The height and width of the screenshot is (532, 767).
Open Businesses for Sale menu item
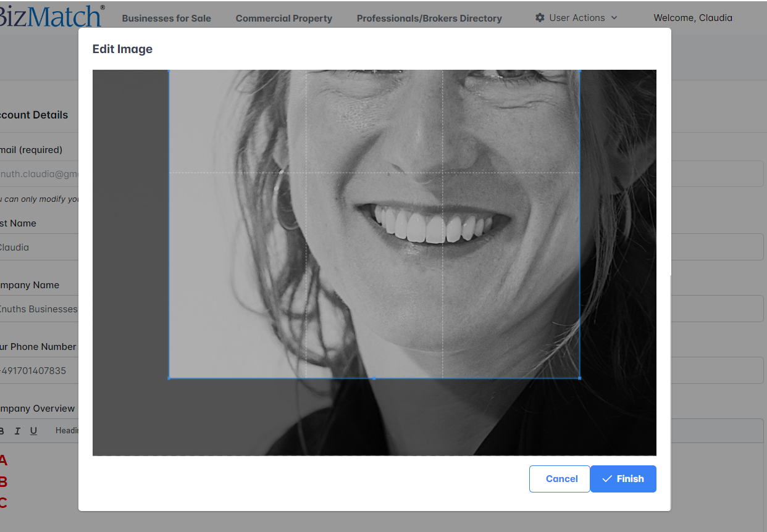pyautogui.click(x=166, y=19)
